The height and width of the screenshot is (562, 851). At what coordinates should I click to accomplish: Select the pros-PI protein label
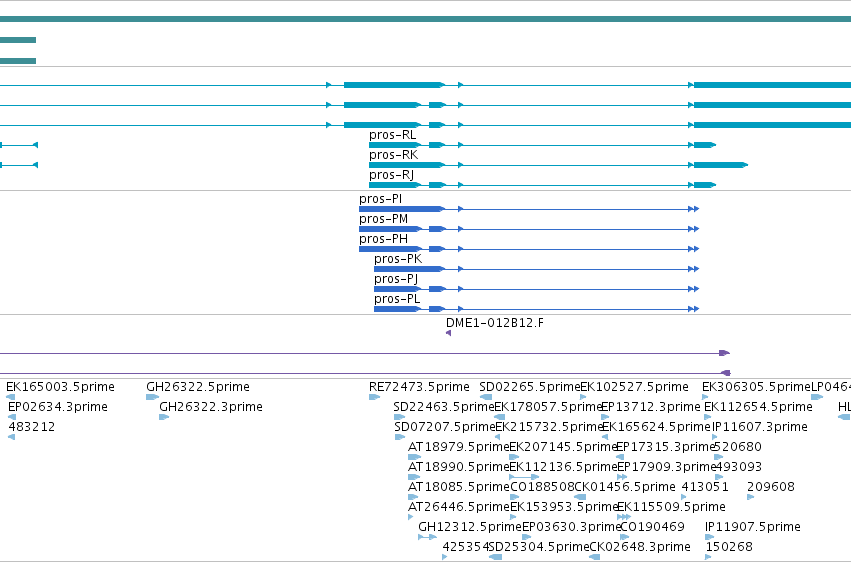380,199
